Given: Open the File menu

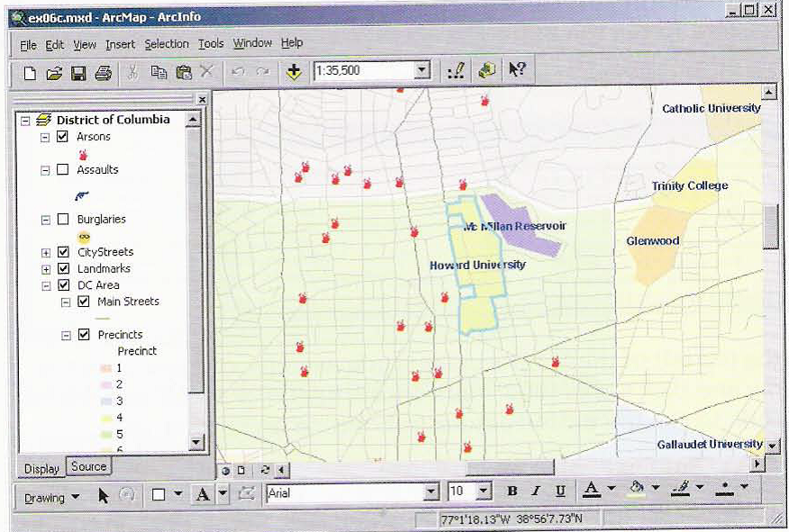Looking at the screenshot, I should coord(28,45).
